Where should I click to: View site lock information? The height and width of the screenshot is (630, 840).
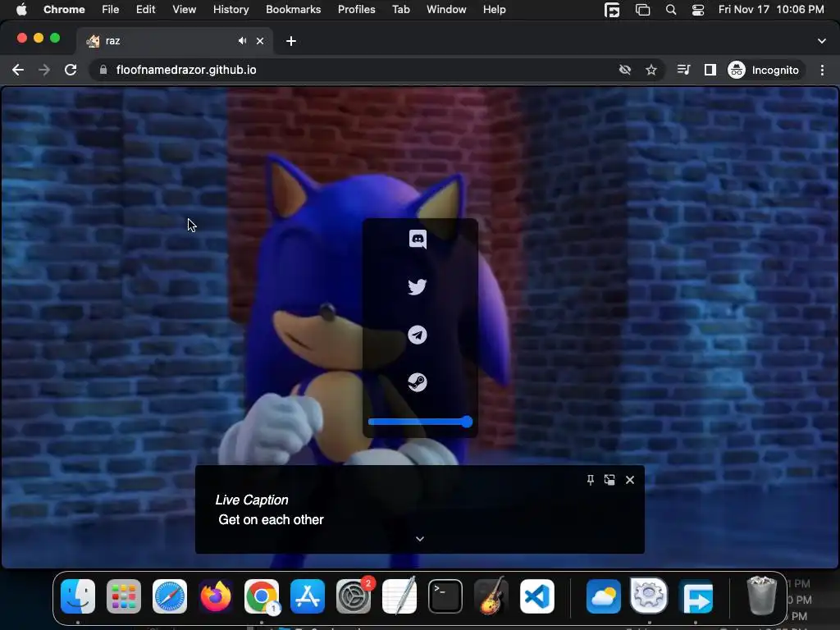[103, 71]
